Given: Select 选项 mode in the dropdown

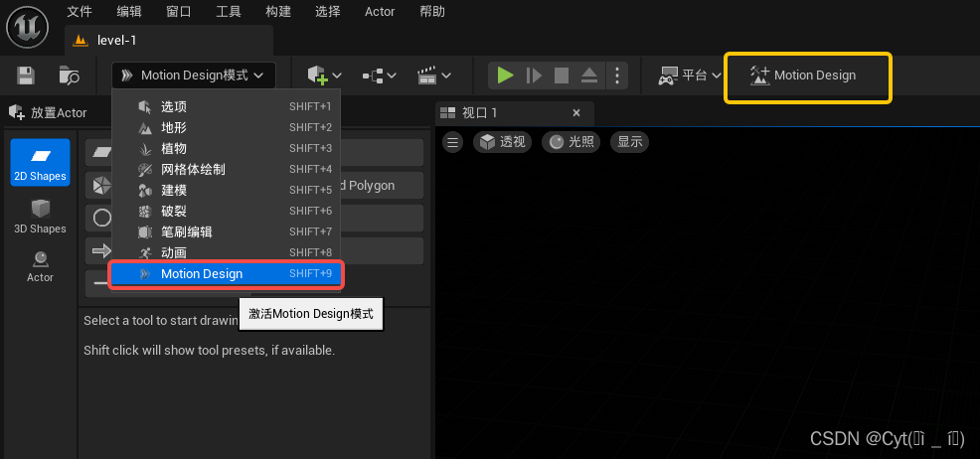Looking at the screenshot, I should coord(226,106).
